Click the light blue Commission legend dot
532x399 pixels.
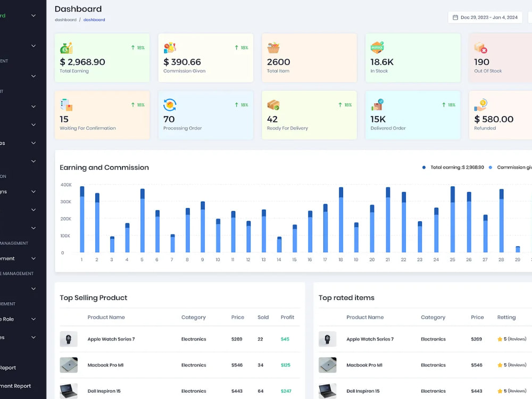[x=491, y=167]
